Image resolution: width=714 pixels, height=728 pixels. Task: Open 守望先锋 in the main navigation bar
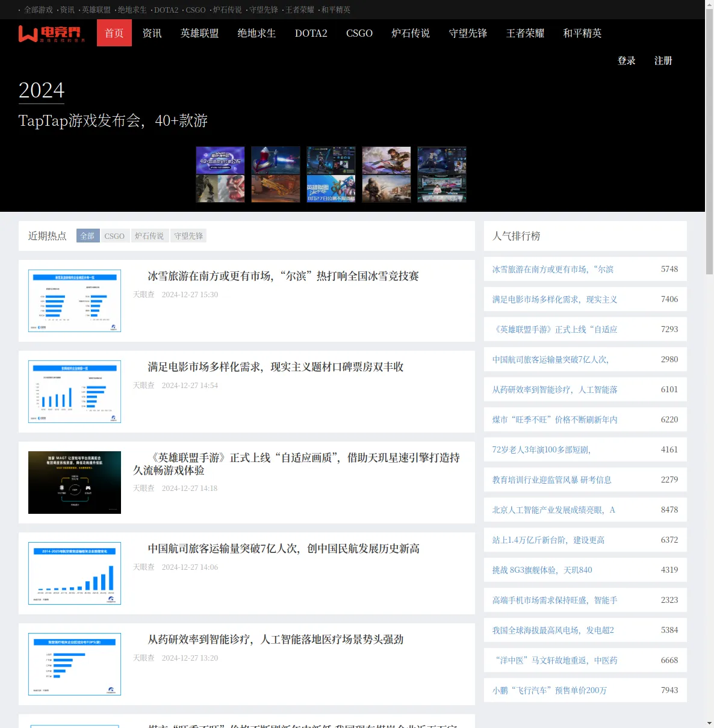tap(468, 33)
